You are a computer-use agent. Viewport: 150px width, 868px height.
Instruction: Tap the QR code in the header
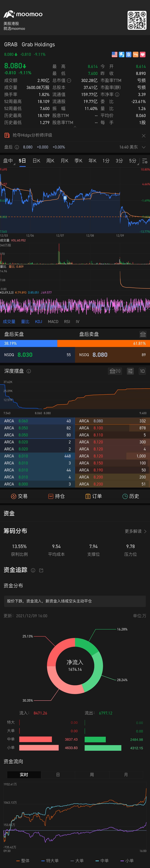pos(137,20)
